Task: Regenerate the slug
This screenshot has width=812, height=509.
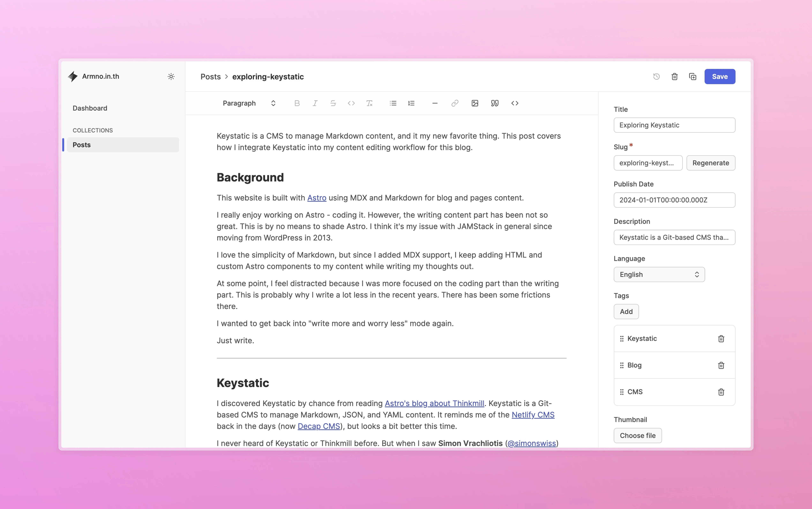Action: click(710, 163)
